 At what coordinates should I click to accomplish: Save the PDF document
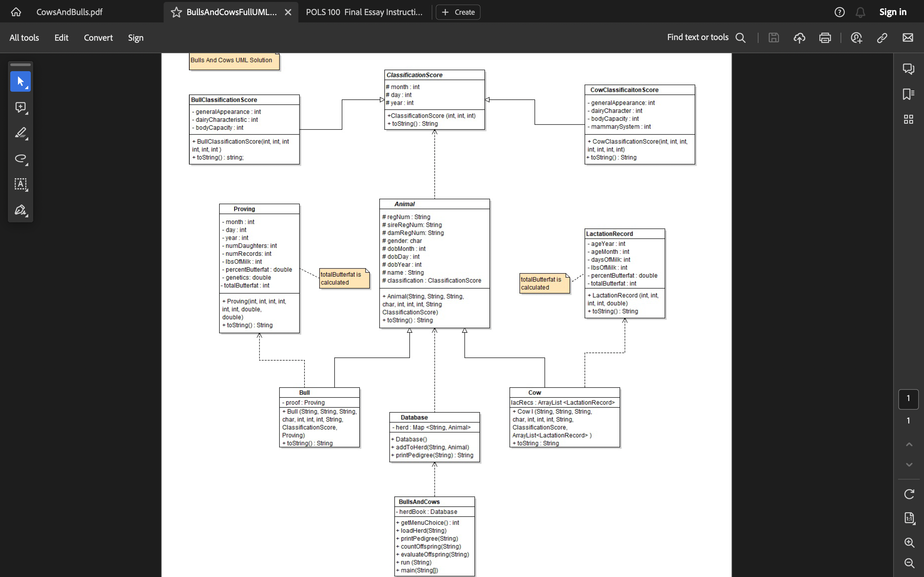click(774, 38)
